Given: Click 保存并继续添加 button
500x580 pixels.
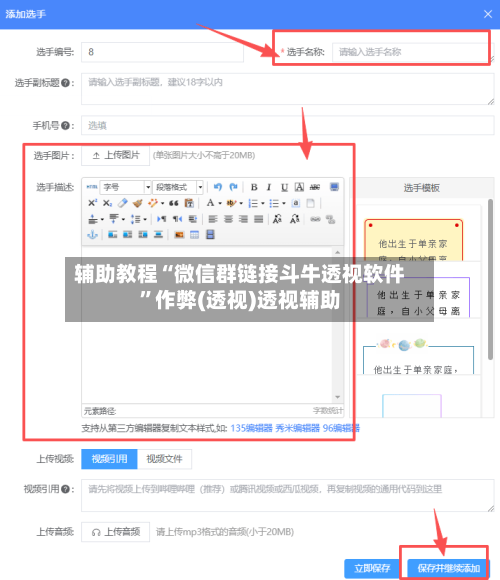Looking at the screenshot, I should 449,568.
